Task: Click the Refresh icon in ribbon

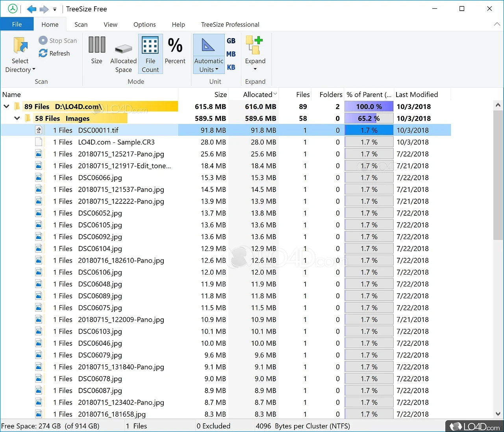Action: click(43, 54)
